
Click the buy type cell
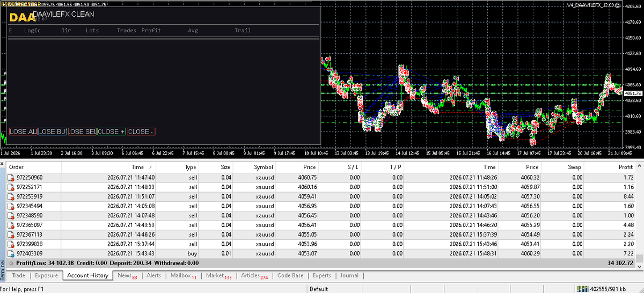click(192, 253)
